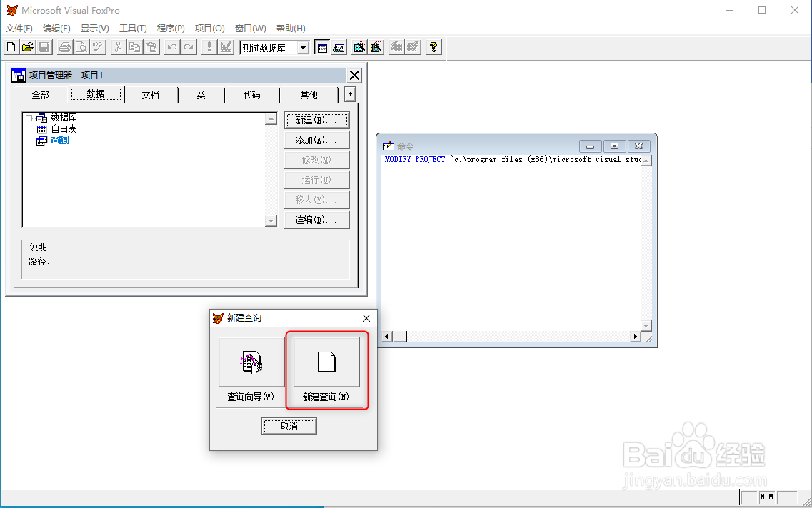Minimize the 命令 window
The image size is (812, 508).
point(590,146)
